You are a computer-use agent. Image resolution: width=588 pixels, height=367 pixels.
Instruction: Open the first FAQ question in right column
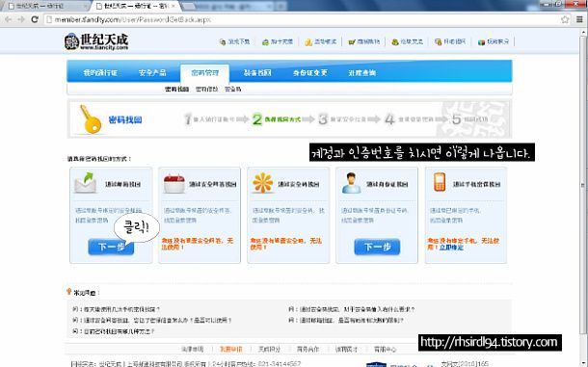(352, 309)
